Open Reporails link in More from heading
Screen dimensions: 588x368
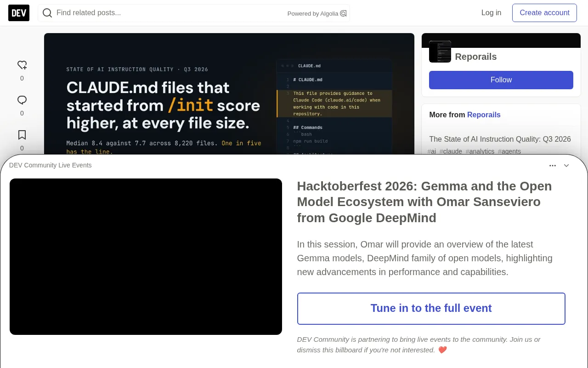(484, 115)
